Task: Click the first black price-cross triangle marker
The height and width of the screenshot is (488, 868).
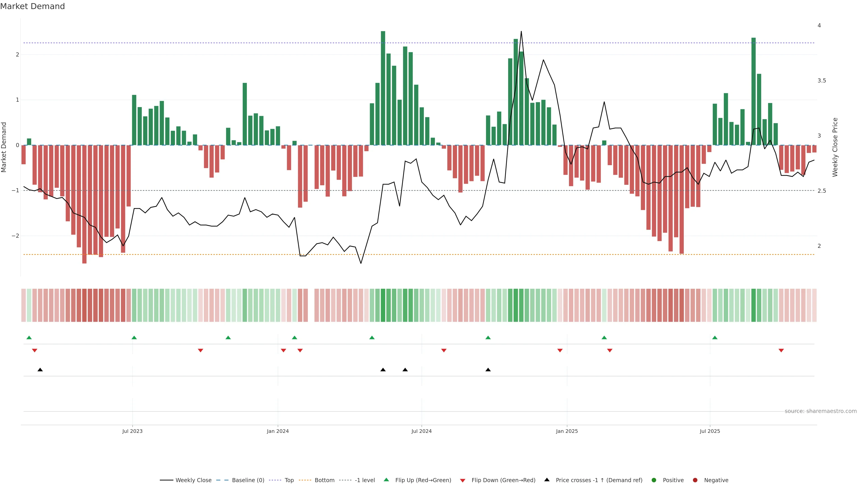Action: [x=40, y=370]
